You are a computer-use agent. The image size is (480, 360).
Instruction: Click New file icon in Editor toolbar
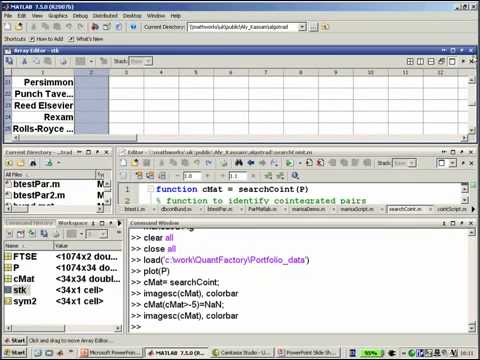tap(124, 163)
